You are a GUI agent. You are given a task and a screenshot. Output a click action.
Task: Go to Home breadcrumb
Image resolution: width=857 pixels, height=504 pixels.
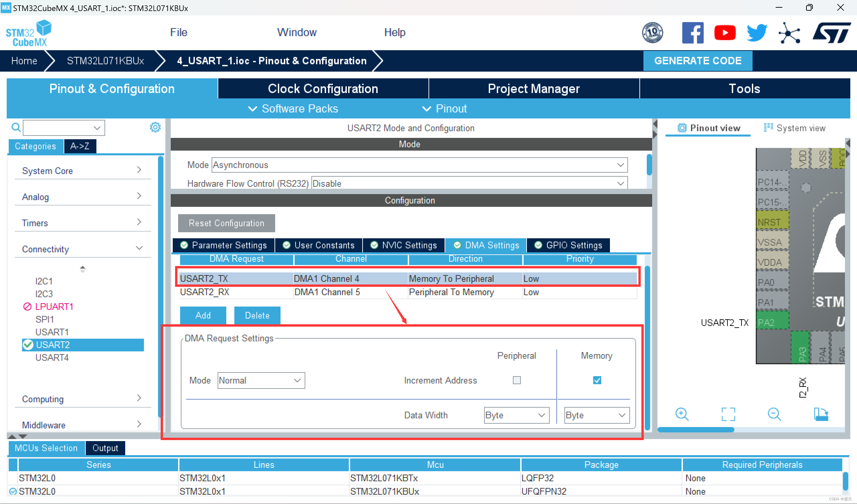(x=24, y=61)
